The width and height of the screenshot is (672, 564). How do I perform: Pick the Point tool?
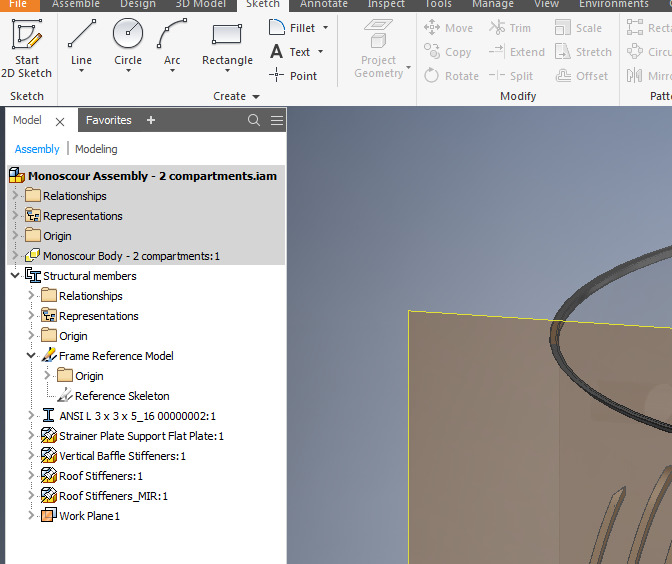[293, 76]
